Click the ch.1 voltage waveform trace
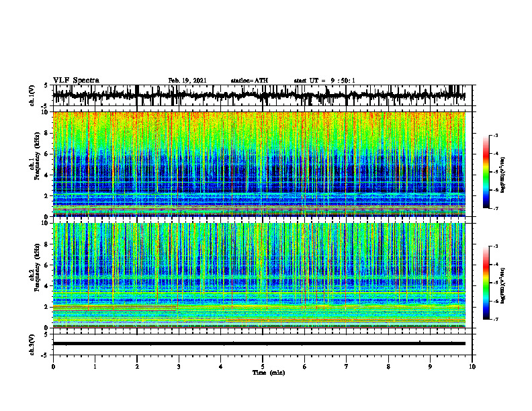Screen dimensions: 532x411 [x=259, y=95]
